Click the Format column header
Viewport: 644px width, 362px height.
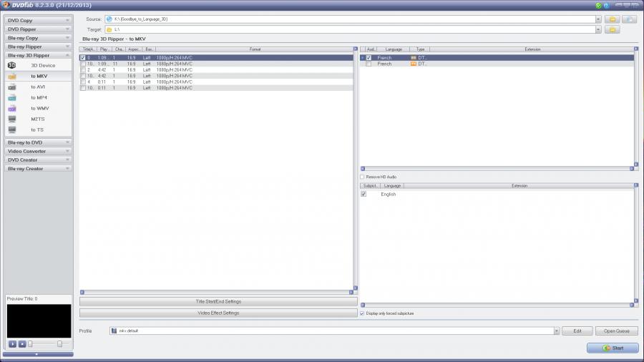coord(254,49)
